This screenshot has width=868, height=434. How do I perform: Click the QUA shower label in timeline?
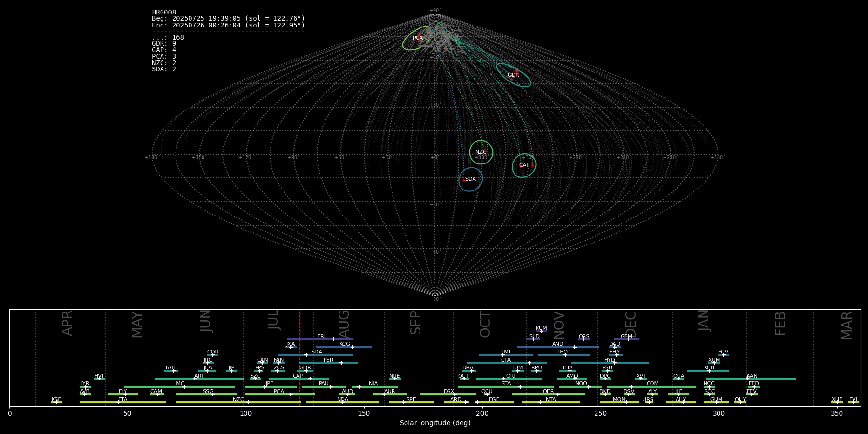pyautogui.click(x=678, y=376)
